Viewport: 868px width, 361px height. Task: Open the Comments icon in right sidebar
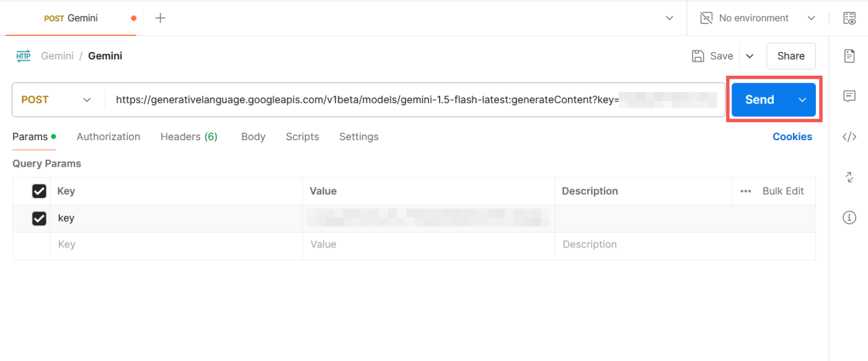click(x=849, y=96)
